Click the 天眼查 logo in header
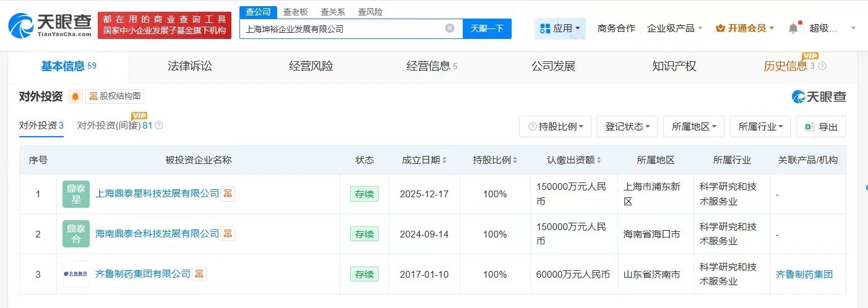This screenshot has width=868, height=308. point(49,25)
